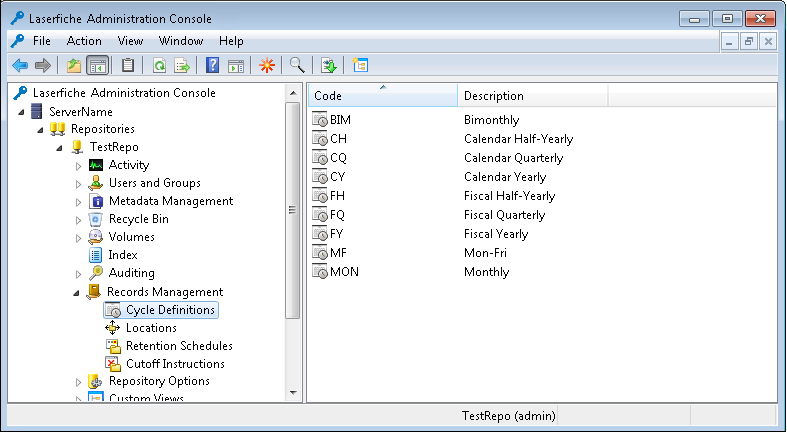Expand the Users and Groups node arrow

pyautogui.click(x=78, y=184)
